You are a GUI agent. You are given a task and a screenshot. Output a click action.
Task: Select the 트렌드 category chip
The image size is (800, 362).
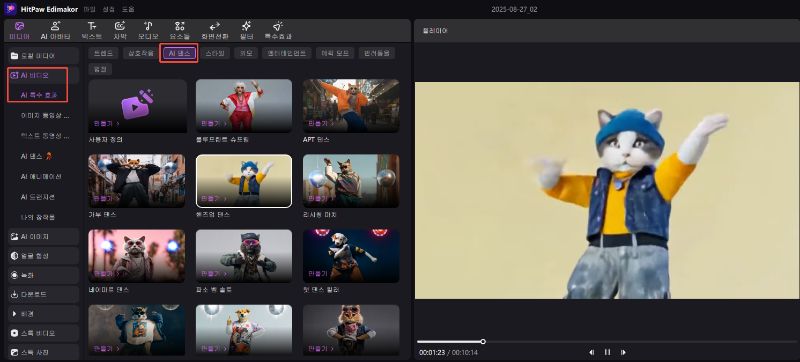103,53
